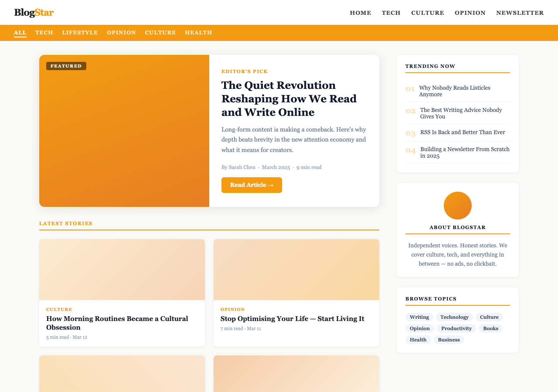This screenshot has width=558, height=392.
Task: Click the OPINION category label on the card
Action: [x=232, y=309]
